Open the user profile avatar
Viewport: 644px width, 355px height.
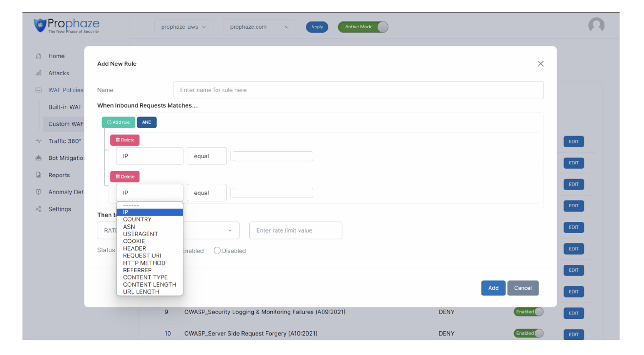[x=596, y=25]
